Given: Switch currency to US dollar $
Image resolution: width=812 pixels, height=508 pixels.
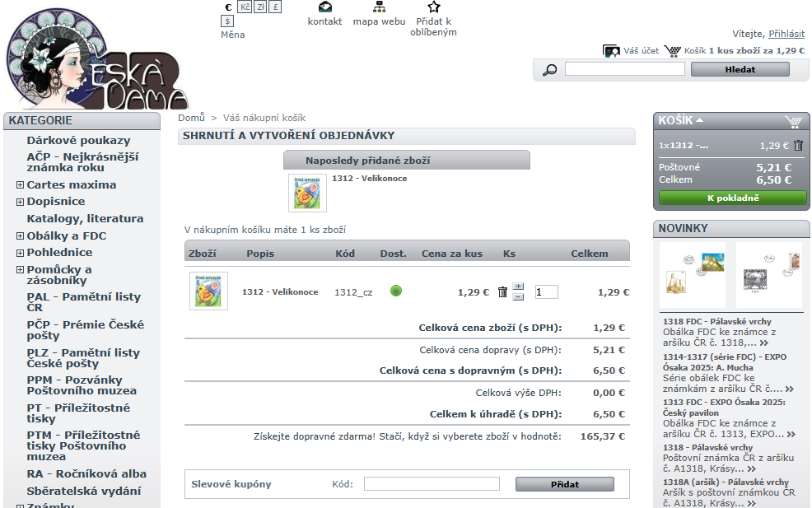Looking at the screenshot, I should [x=228, y=21].
